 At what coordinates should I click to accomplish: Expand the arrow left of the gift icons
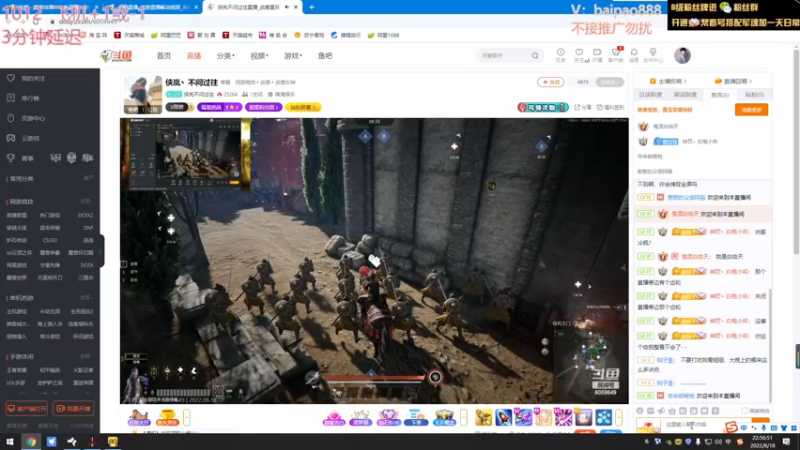[x=464, y=417]
